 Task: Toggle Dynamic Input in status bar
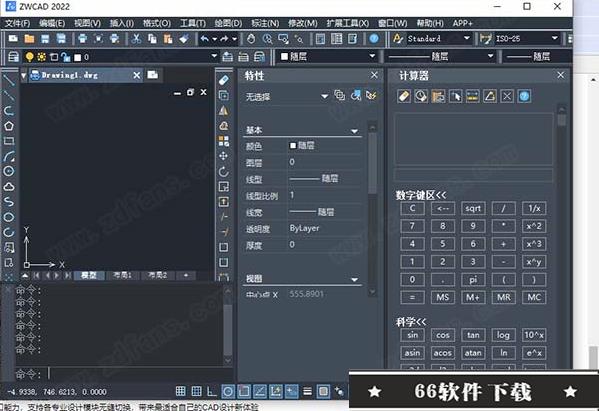(291, 391)
